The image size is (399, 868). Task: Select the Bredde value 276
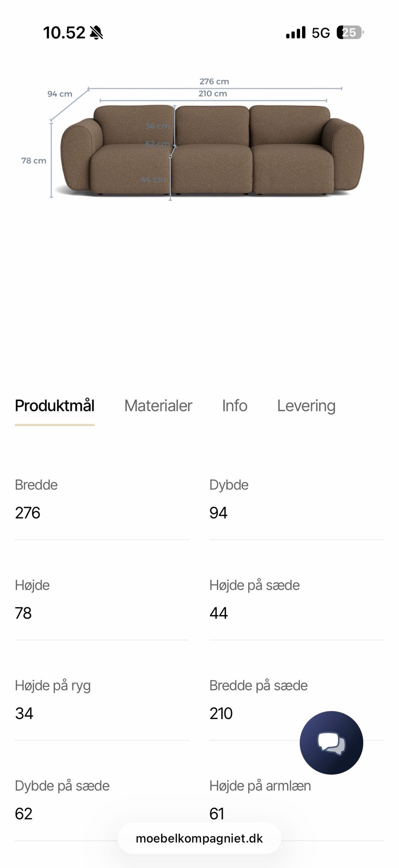click(x=27, y=513)
